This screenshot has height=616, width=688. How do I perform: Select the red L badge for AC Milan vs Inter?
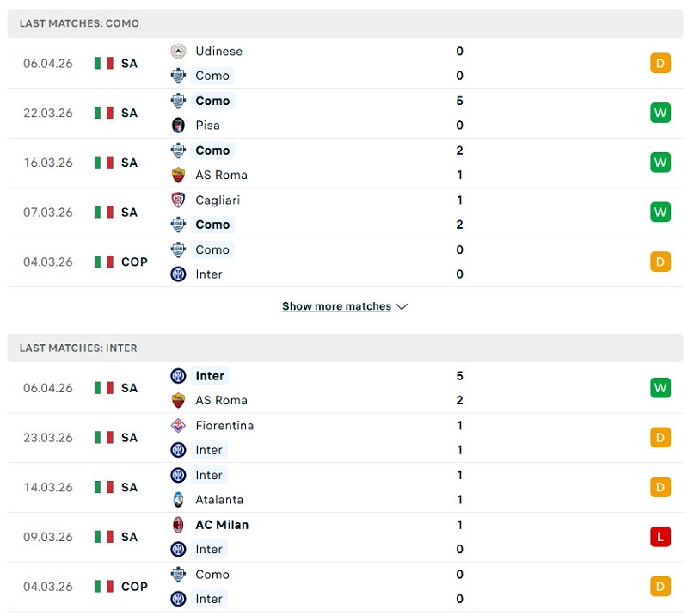[x=660, y=536]
